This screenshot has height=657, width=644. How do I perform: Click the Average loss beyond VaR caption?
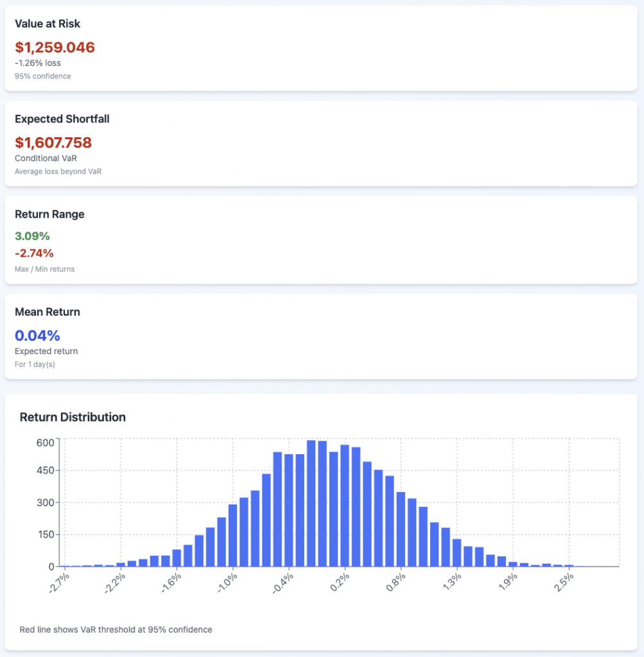(58, 172)
